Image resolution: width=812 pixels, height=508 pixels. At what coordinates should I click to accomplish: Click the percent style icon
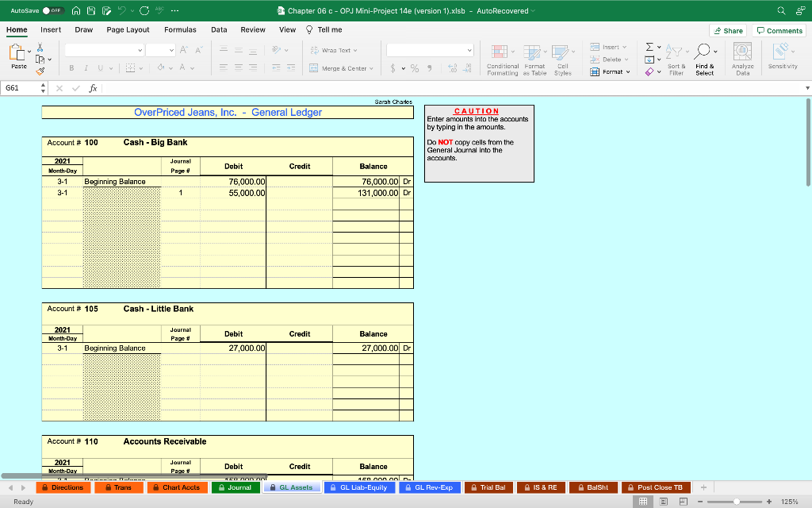coord(415,68)
